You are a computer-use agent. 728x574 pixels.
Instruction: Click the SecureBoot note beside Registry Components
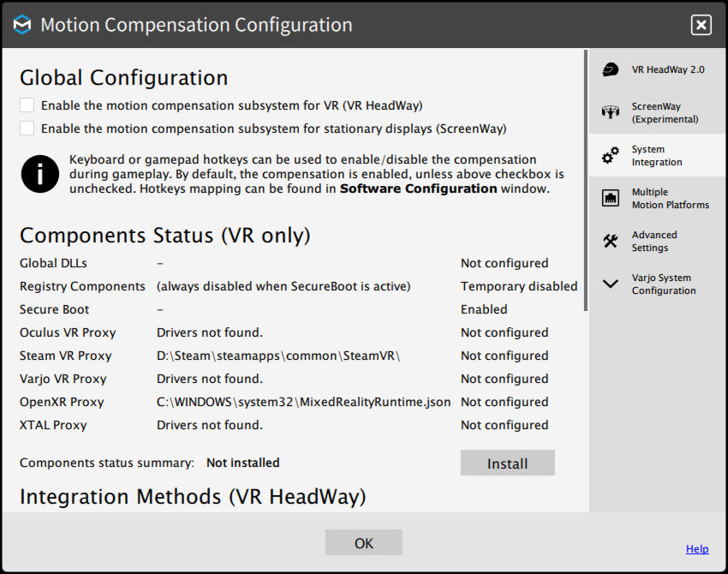pos(283,286)
